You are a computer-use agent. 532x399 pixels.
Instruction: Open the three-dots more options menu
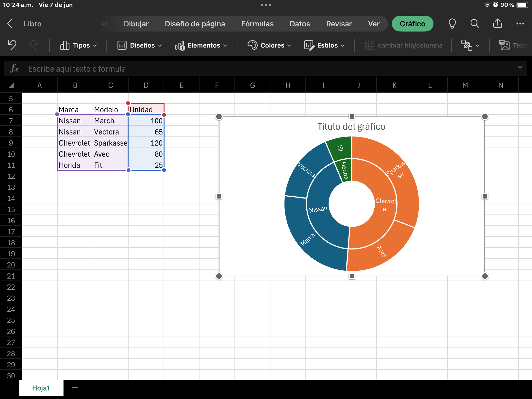point(520,24)
